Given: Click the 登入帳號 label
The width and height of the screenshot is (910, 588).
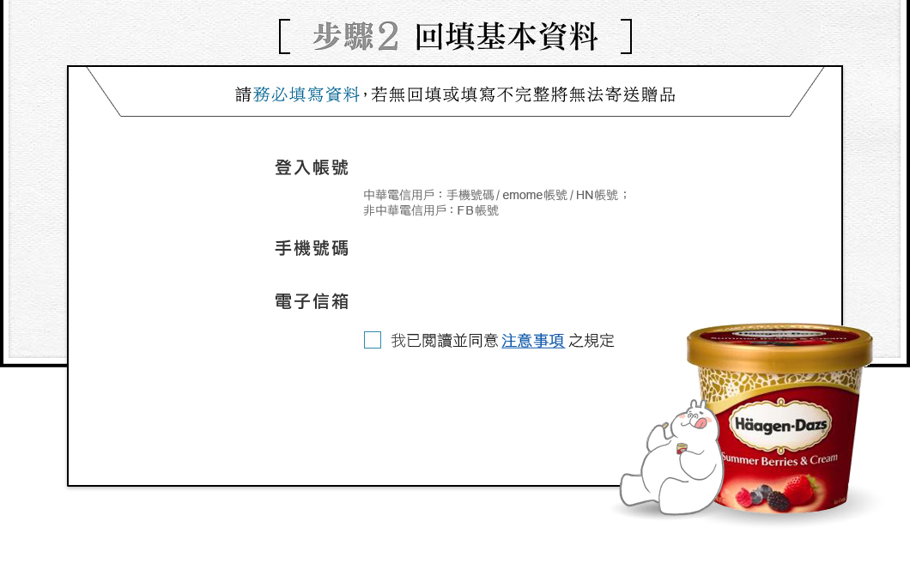Looking at the screenshot, I should pos(312,167).
